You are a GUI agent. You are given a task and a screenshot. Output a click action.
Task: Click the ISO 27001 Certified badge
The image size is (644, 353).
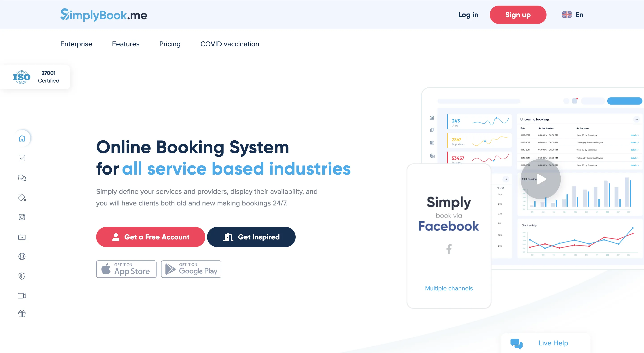point(35,77)
